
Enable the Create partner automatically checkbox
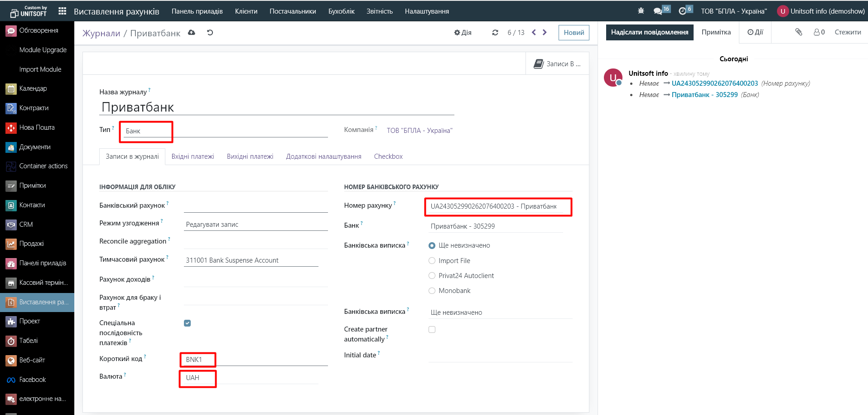click(432, 330)
